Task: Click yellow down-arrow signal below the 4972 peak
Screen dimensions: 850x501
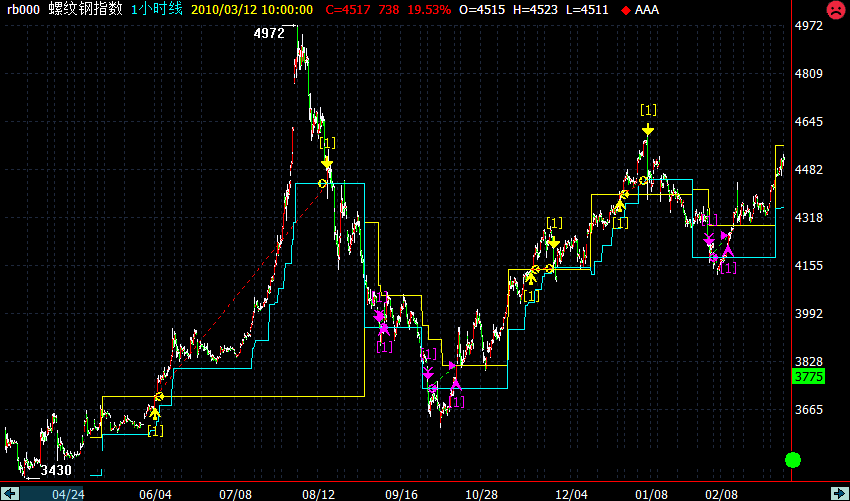Action: pyautogui.click(x=327, y=163)
